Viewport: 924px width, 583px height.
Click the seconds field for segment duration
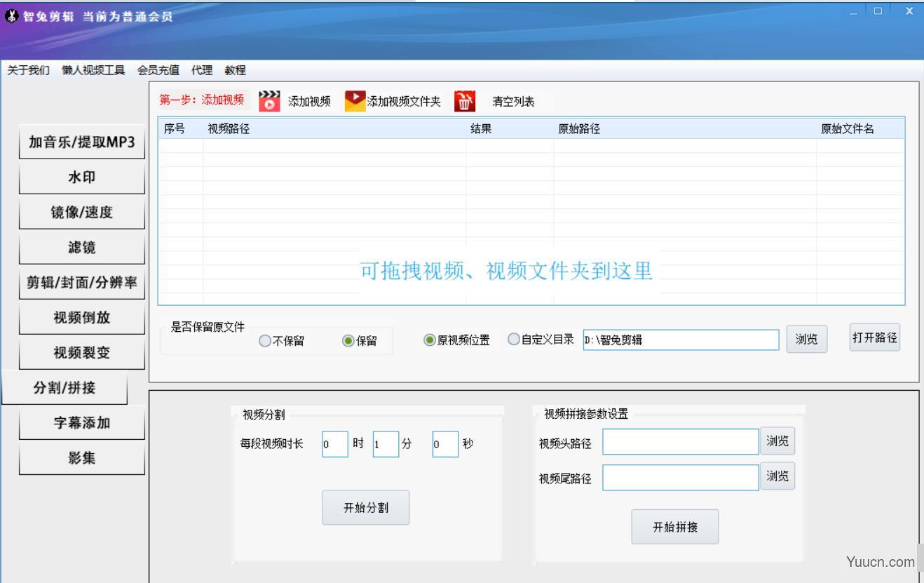pyautogui.click(x=445, y=444)
